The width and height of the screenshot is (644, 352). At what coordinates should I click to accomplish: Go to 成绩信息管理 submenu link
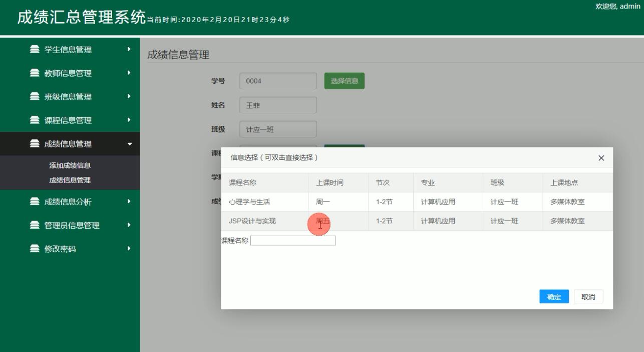click(70, 180)
